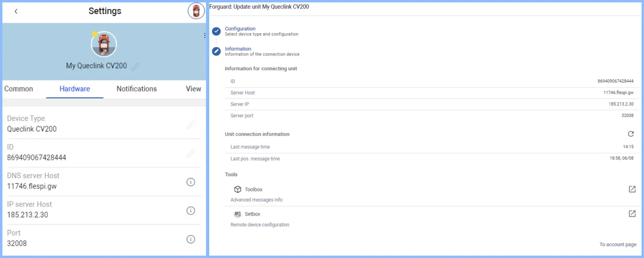Open Toolbox in a new window
Screen dimensions: 644x258
pos(632,189)
